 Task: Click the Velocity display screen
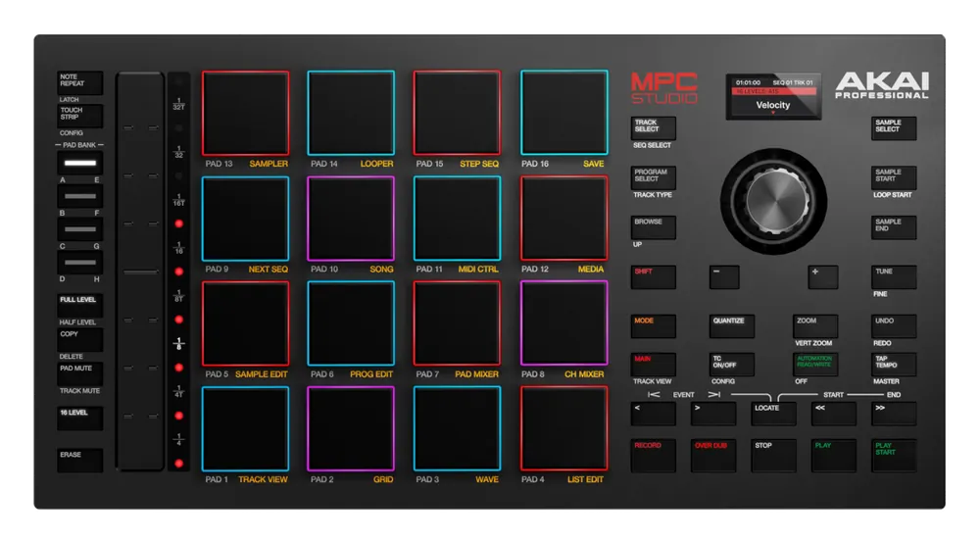coord(774,96)
